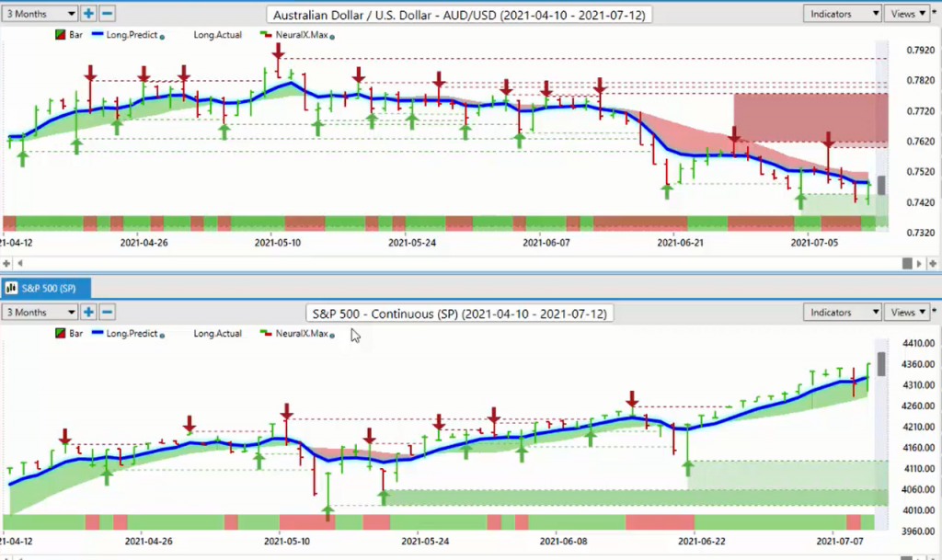
Task: Click NeuralX.Max legend icon in S&P 500 chart
Action: point(266,333)
